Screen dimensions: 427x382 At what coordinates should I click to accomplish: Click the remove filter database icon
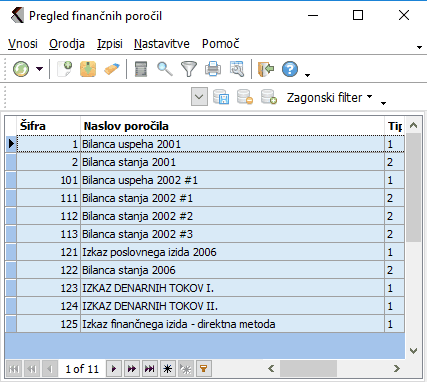coord(245,97)
